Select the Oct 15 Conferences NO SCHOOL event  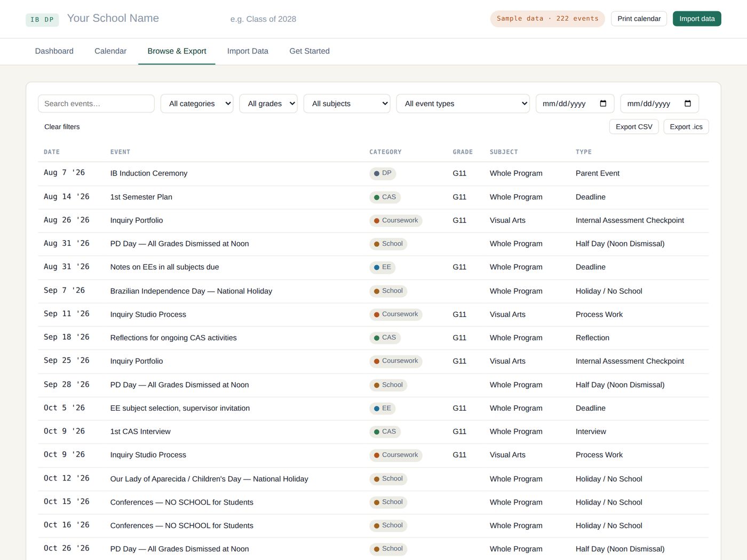182,502
